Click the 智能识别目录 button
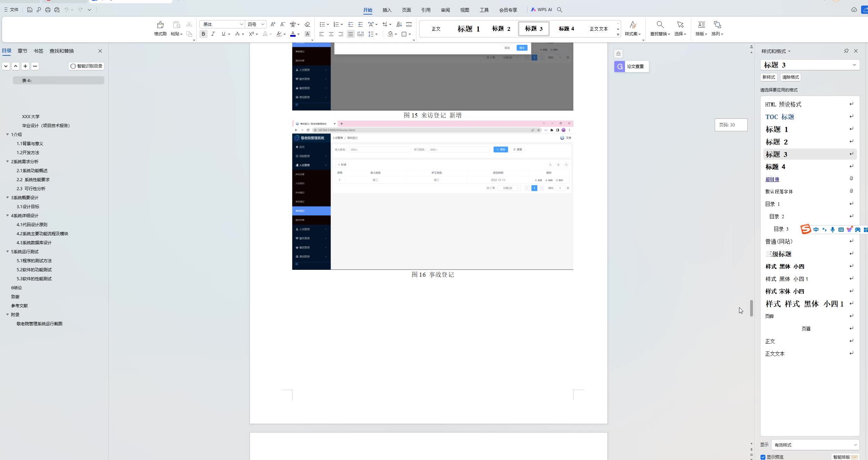Image resolution: width=868 pixels, height=460 pixels. [86, 66]
